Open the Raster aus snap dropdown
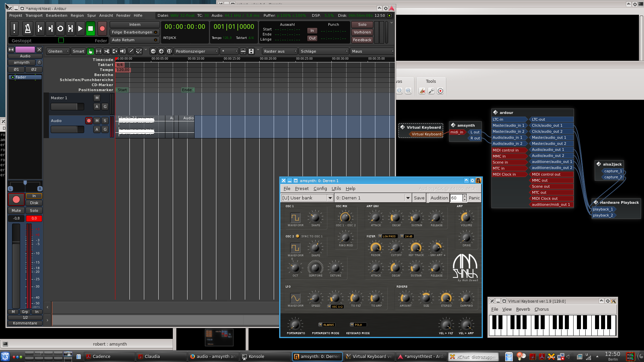644x362 pixels. 280,51
